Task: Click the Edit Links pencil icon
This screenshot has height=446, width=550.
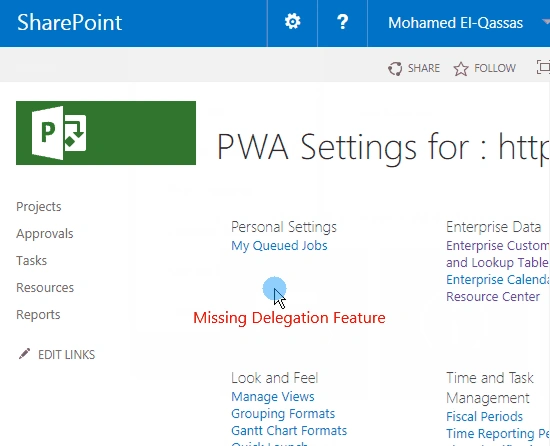Action: pyautogui.click(x=25, y=354)
